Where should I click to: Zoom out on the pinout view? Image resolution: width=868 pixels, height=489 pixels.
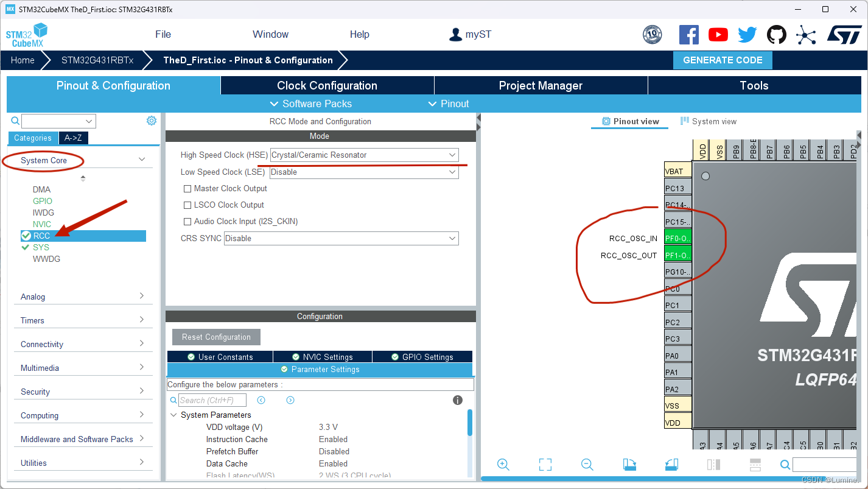click(587, 465)
